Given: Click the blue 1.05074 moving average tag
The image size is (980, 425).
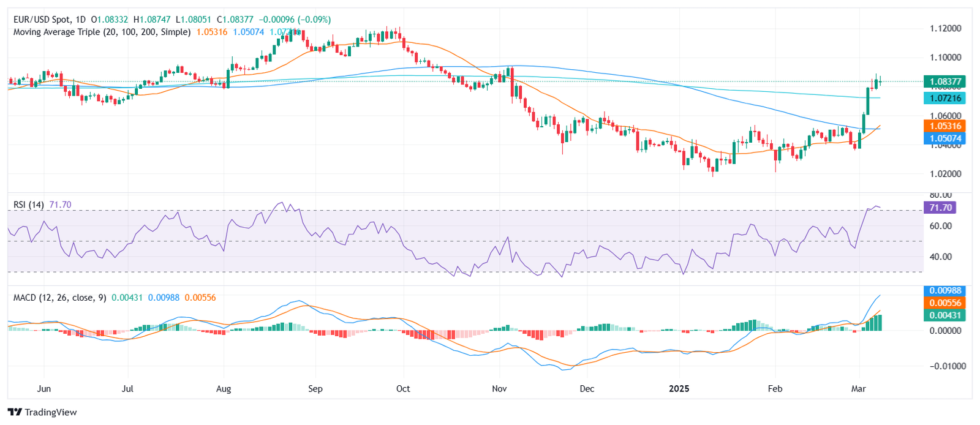Looking at the screenshot, I should point(945,138).
